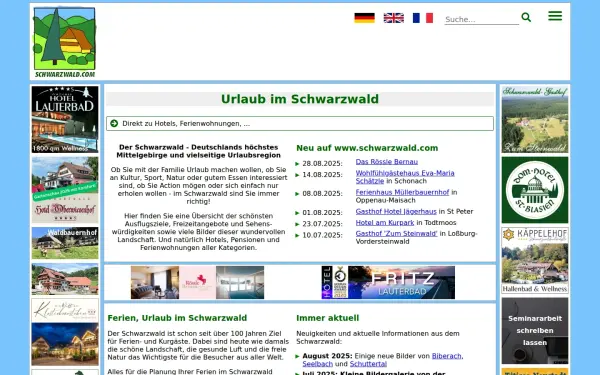Open 'Seminararbeit schreiben lassen' ad
This screenshot has height=375, width=600.
coord(535,331)
